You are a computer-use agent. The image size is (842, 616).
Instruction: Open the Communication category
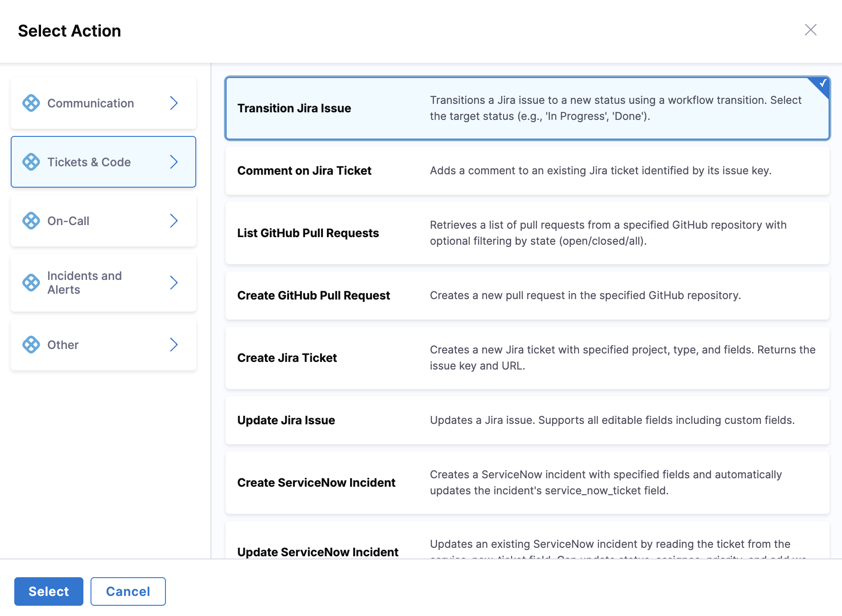[103, 103]
